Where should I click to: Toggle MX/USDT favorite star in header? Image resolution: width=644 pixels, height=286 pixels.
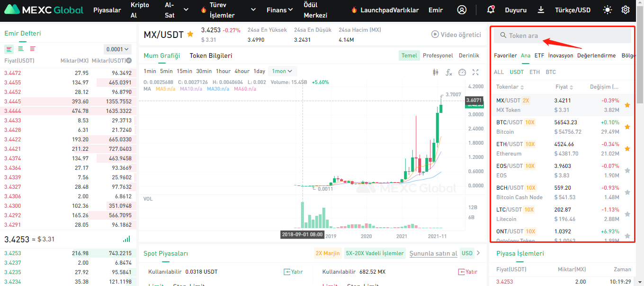190,34
